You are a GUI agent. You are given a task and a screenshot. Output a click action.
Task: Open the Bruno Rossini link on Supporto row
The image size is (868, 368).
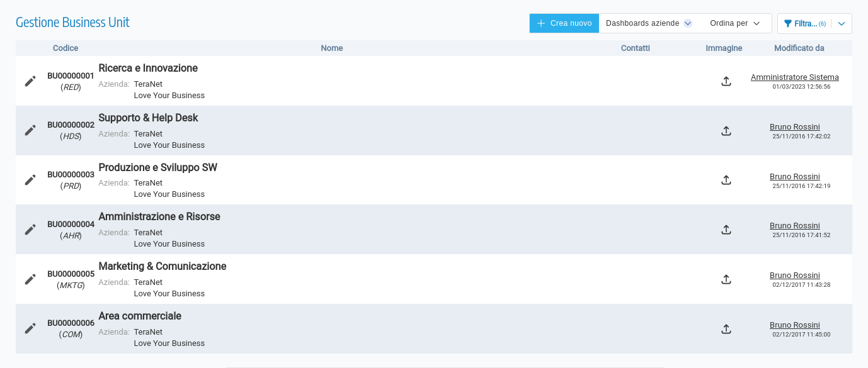click(x=794, y=126)
